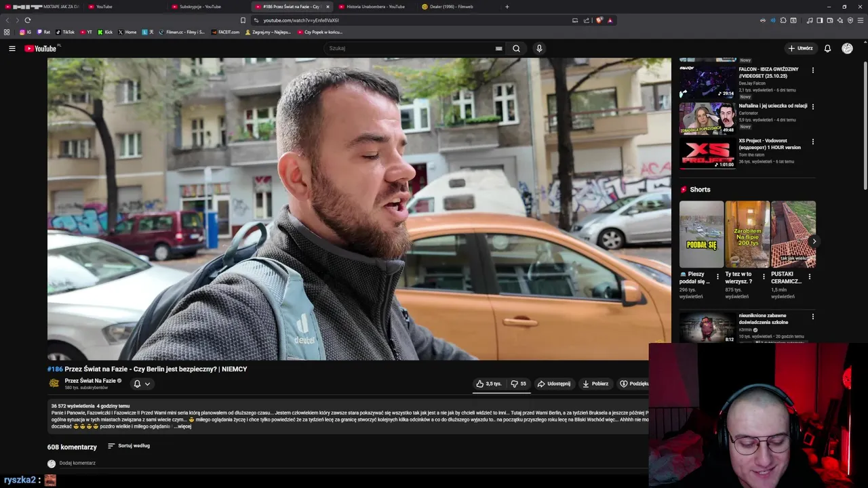Click the Udostępnij share button
868x488 pixels.
554,384
